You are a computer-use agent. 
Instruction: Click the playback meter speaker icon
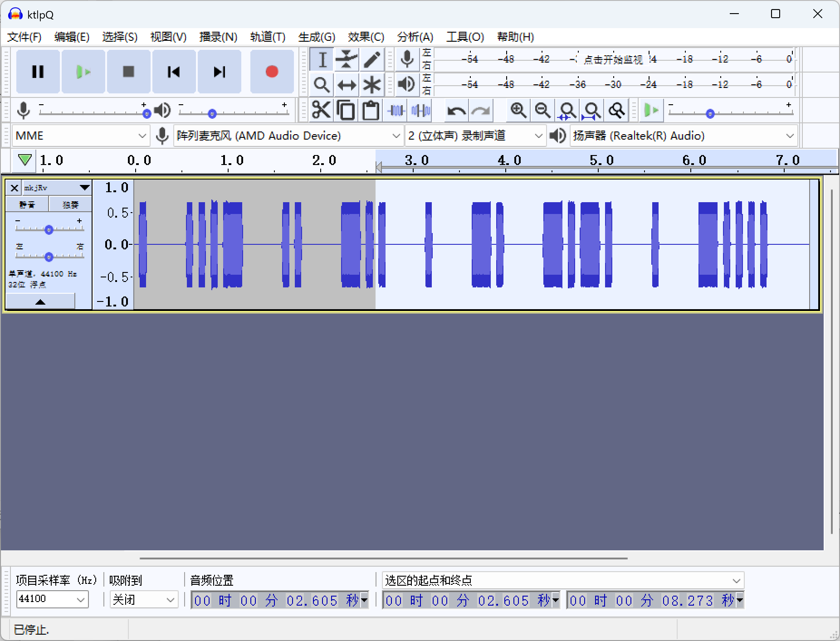[407, 84]
